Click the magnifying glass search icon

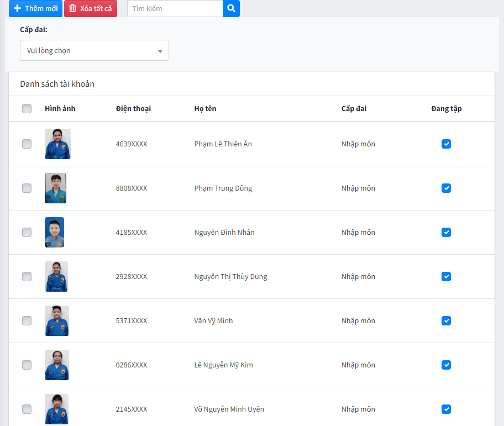pyautogui.click(x=231, y=8)
